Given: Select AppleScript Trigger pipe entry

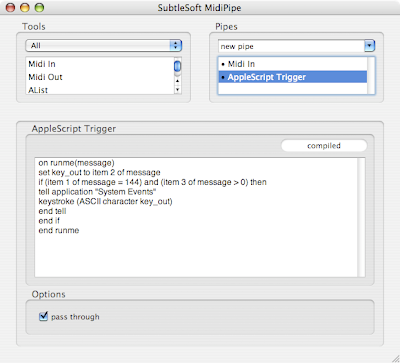Looking at the screenshot, I should [x=293, y=77].
